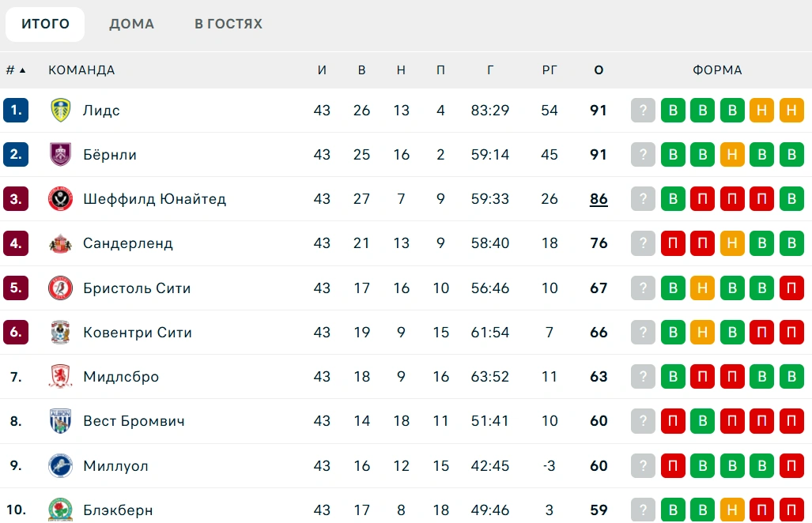Sort by the О points column header
Screen dimensions: 812x523
[x=599, y=70]
